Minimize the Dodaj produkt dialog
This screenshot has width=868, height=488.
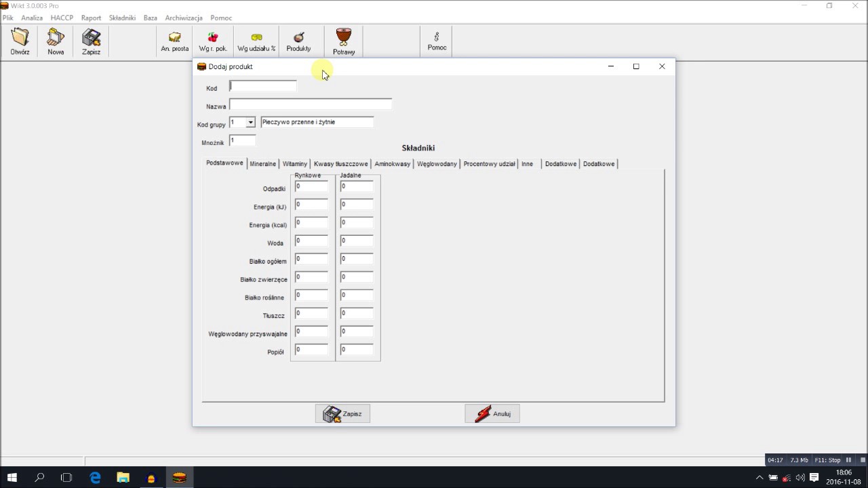611,66
